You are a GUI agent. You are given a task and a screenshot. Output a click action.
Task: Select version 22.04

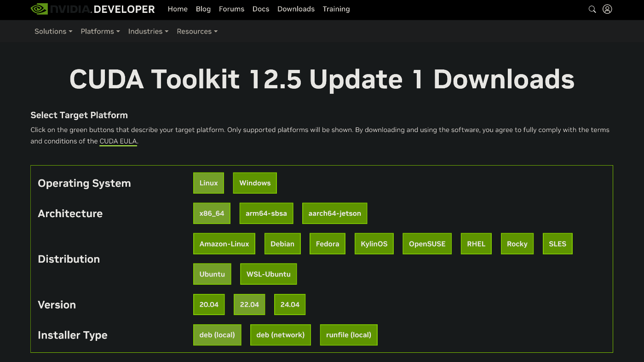(x=249, y=305)
